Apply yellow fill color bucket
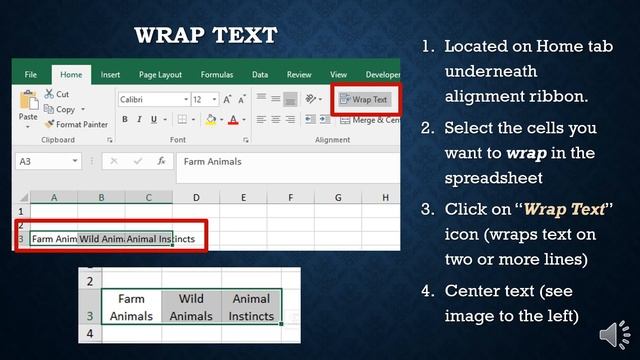Screen dimensions: 640x360 tap(211, 120)
